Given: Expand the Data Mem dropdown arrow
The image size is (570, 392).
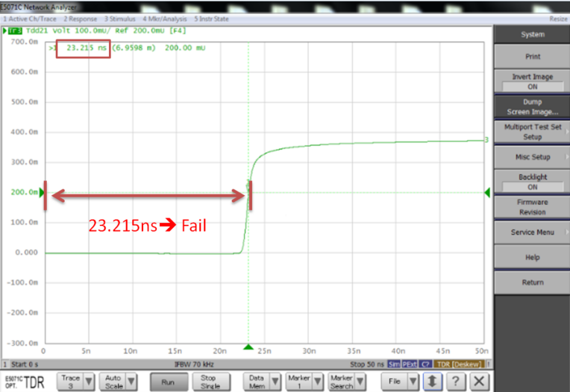Looking at the screenshot, I should (275, 382).
